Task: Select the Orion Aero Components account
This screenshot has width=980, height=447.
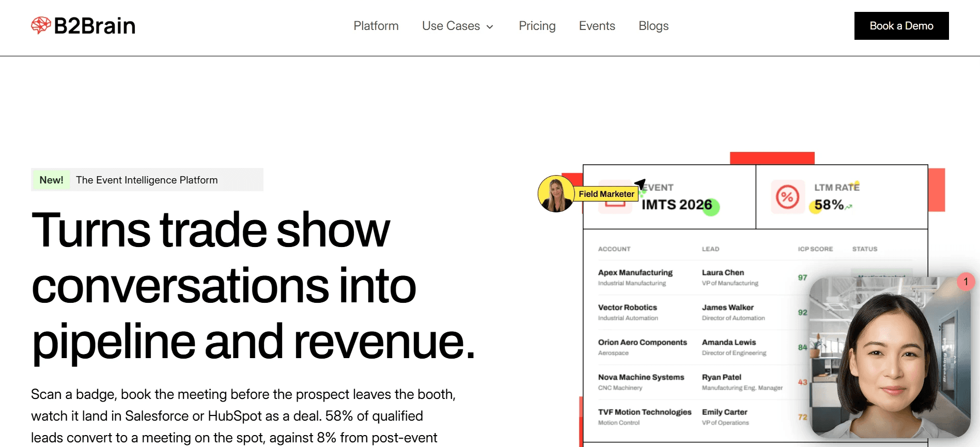Action: (x=643, y=342)
